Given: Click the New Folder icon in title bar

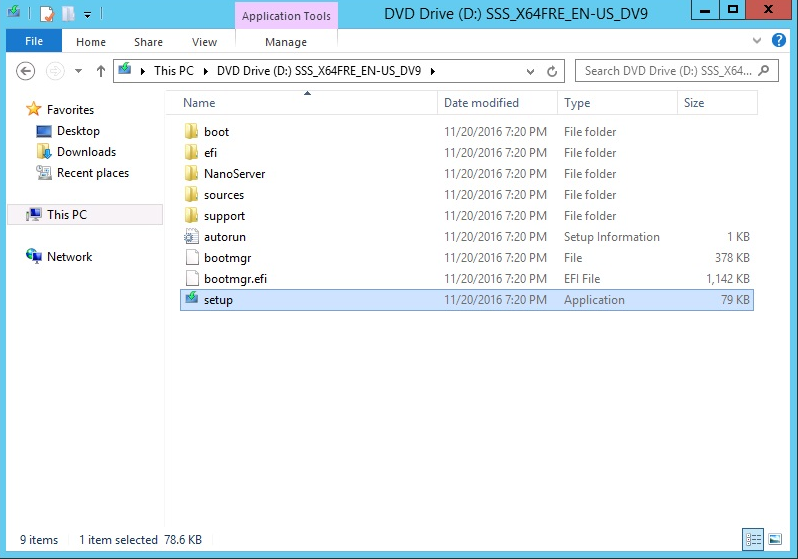Looking at the screenshot, I should [68, 14].
